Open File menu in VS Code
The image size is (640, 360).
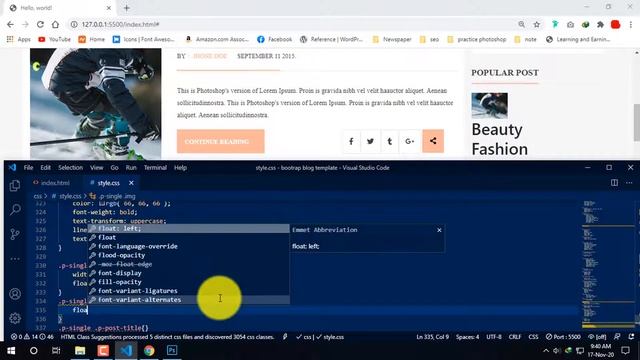coord(28,168)
